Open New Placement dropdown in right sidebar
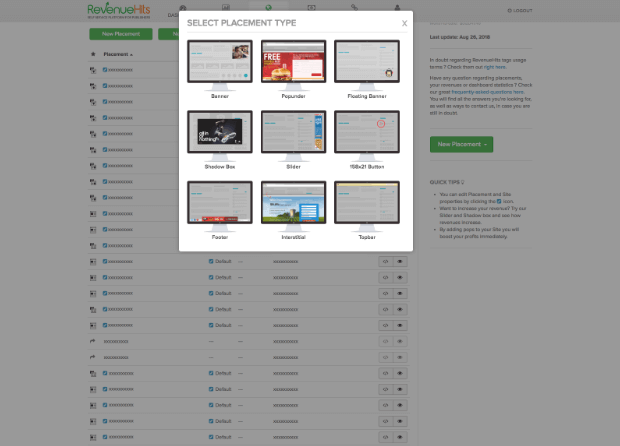620x446 pixels. pyautogui.click(x=461, y=144)
